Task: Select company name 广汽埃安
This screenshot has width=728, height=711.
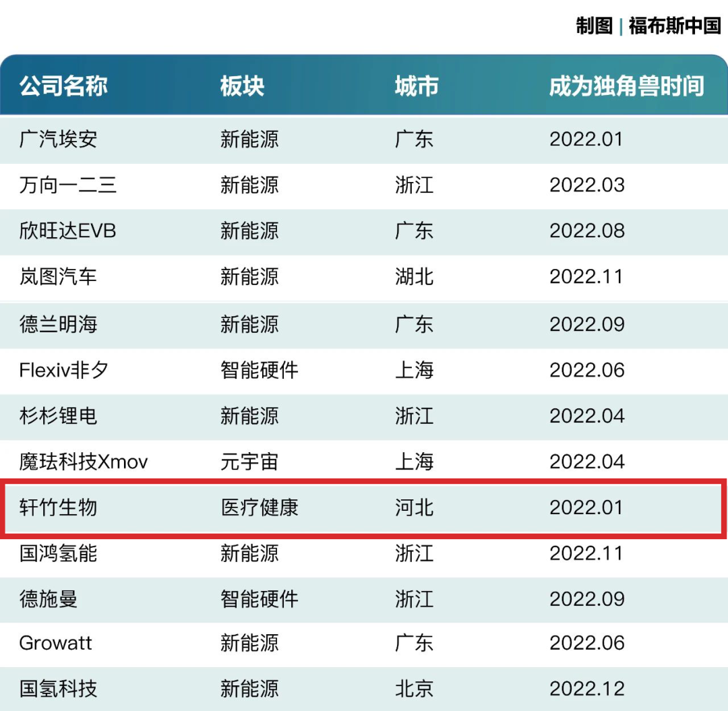Action: tap(58, 140)
